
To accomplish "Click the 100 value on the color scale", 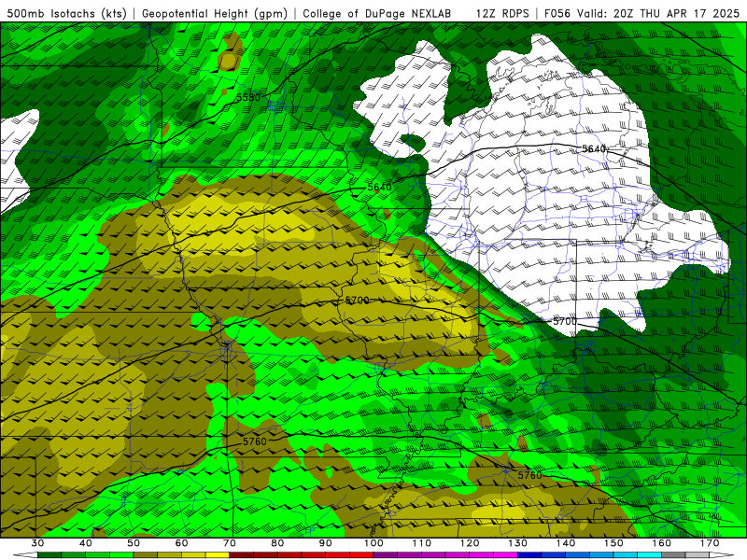I will (x=373, y=543).
